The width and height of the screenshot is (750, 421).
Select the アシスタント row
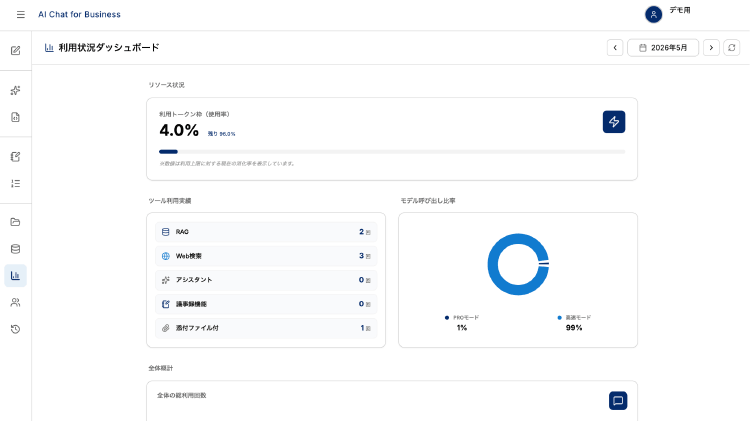pyautogui.click(x=266, y=280)
